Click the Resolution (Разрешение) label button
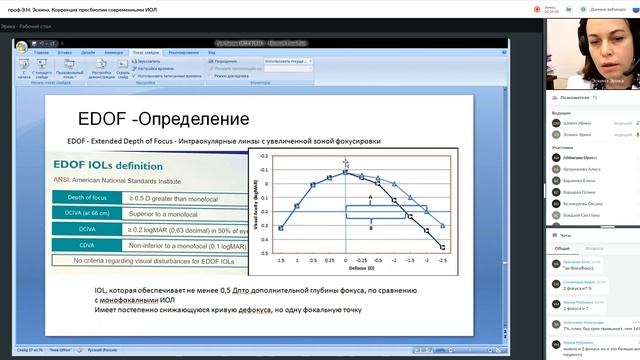 click(223, 61)
